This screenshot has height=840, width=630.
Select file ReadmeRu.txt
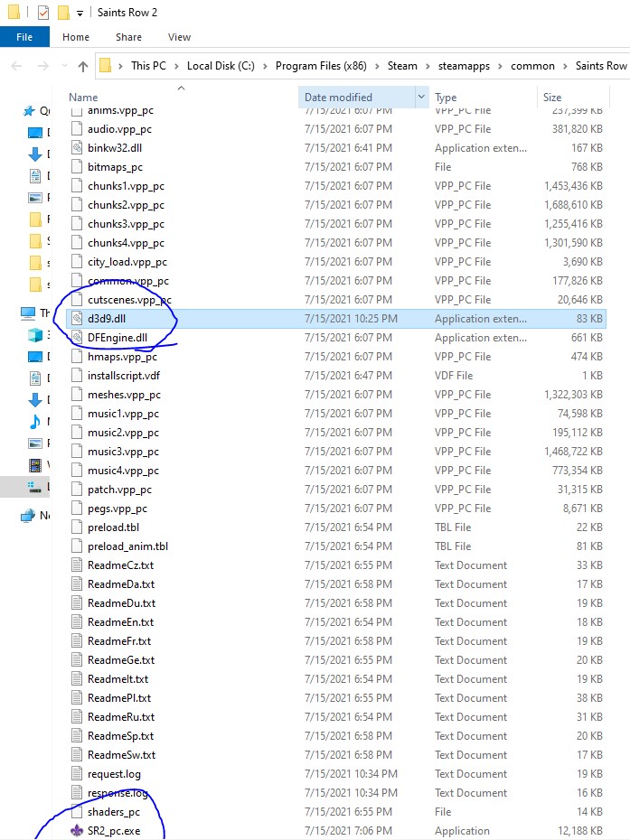tap(121, 717)
